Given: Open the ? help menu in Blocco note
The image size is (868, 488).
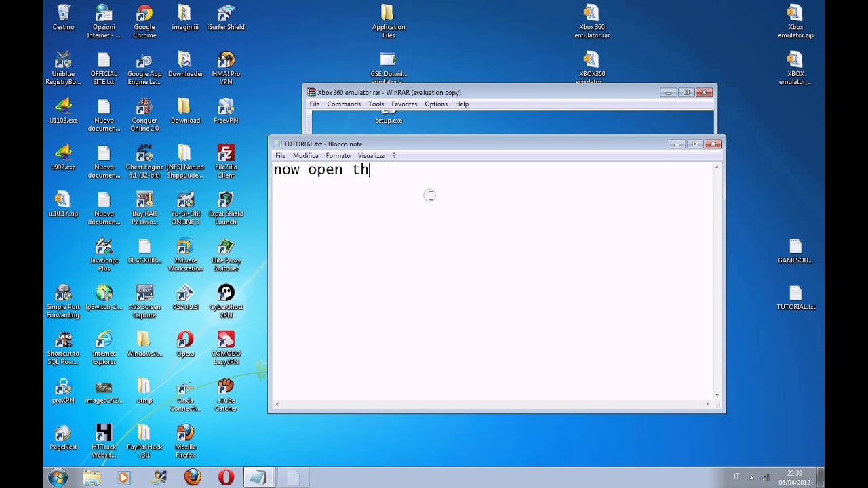Looking at the screenshot, I should [394, 156].
